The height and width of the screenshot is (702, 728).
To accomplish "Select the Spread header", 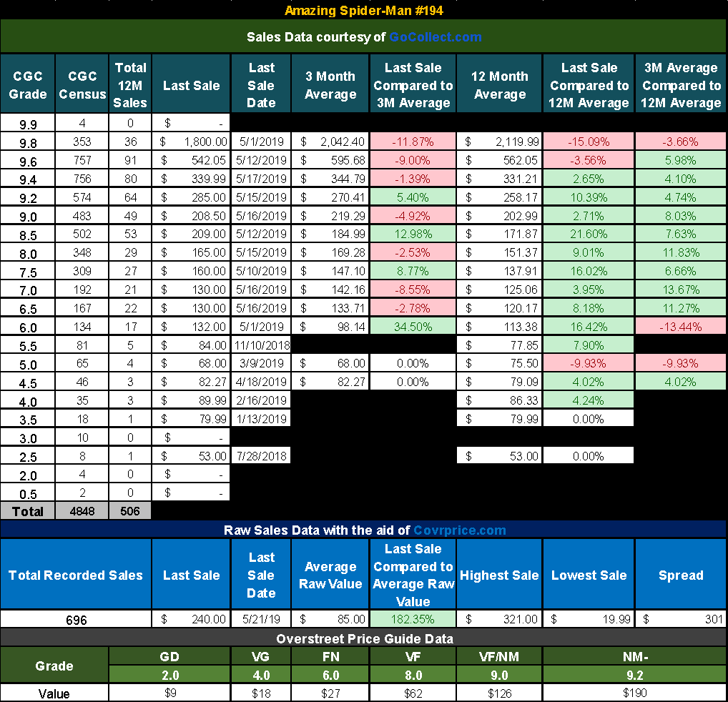I will pos(681,575).
